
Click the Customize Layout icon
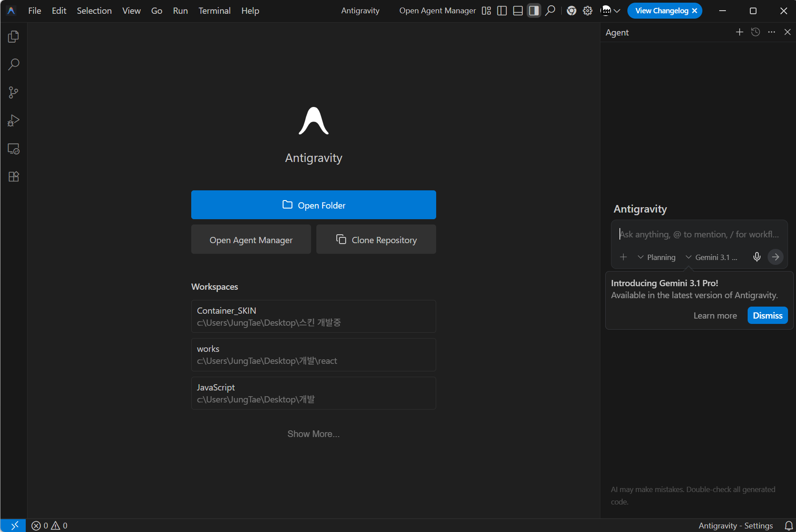[x=486, y=11]
